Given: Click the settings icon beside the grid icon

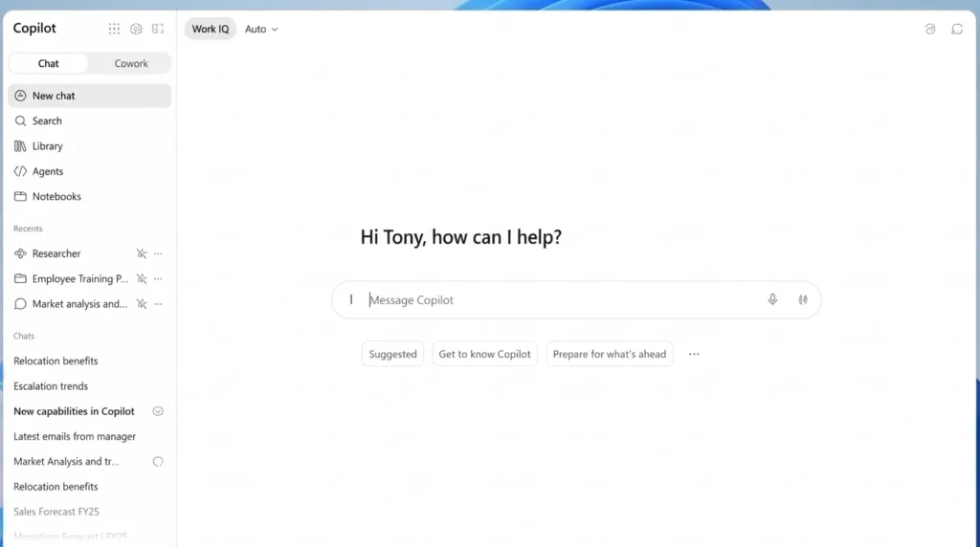Looking at the screenshot, I should (136, 29).
